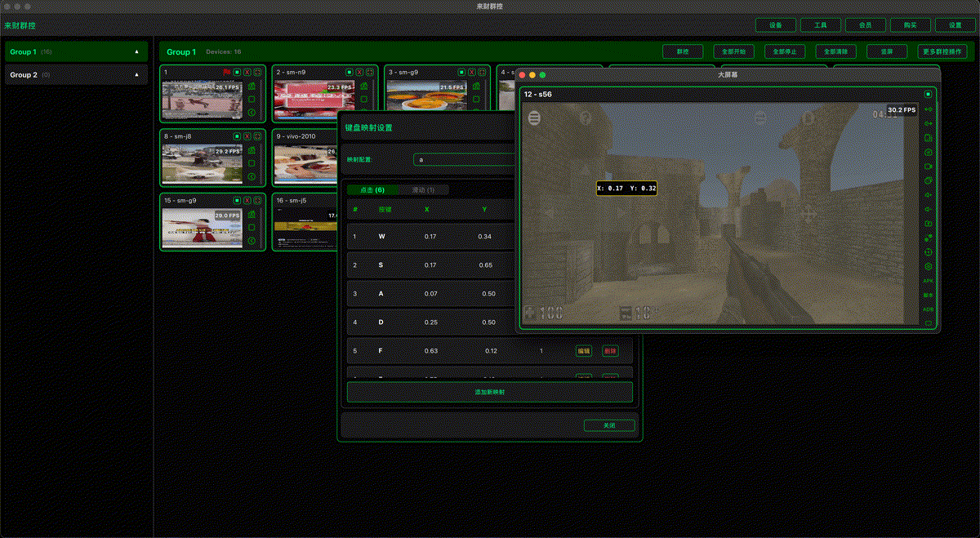
Task: Click 添加新映射 button
Action: [x=490, y=392]
